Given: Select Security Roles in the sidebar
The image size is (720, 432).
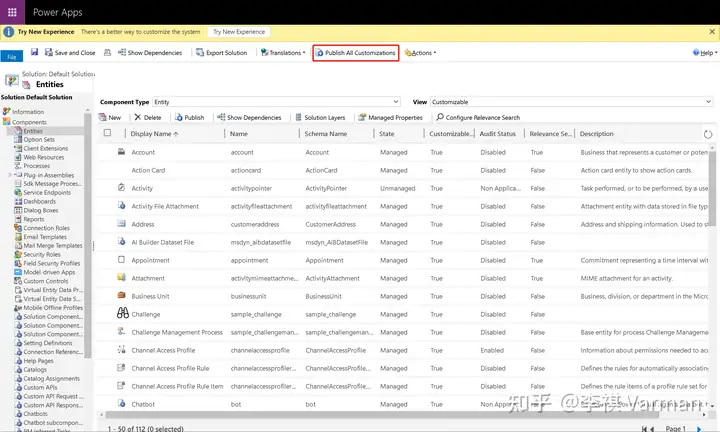Looking at the screenshot, I should click(42, 254).
